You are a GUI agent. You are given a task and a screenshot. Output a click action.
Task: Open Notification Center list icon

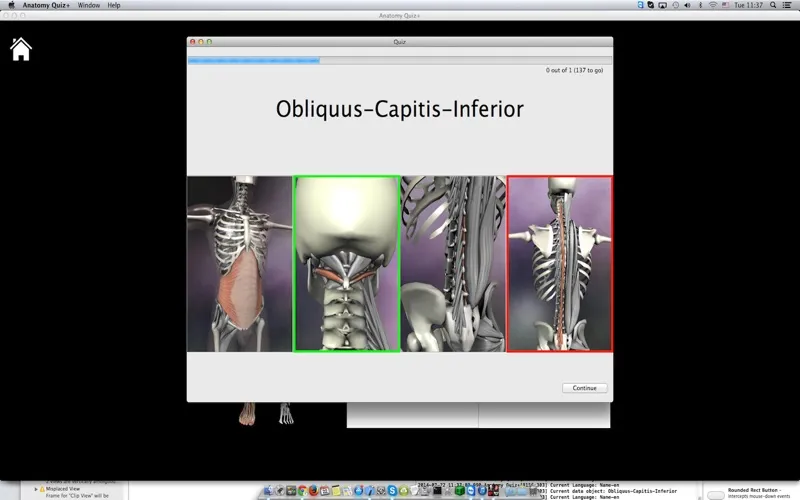tap(787, 5)
